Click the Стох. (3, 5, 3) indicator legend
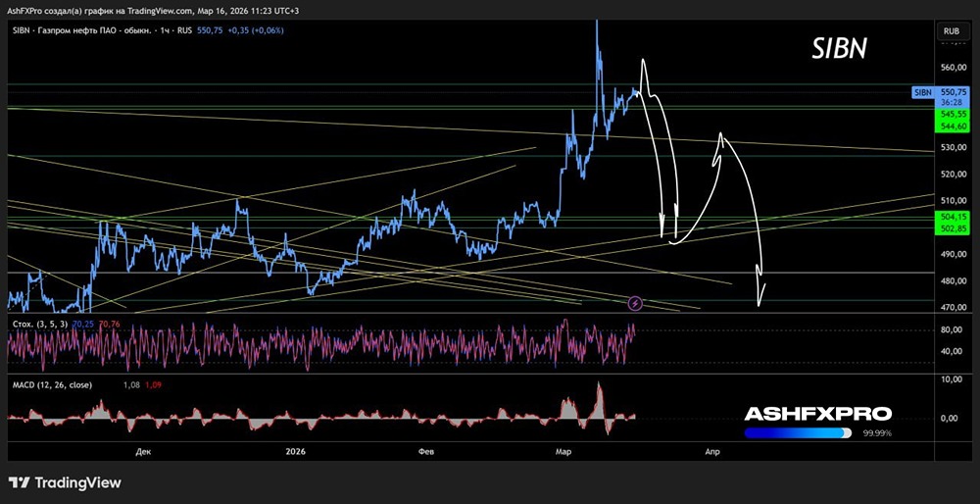The width and height of the screenshot is (980, 504). (40, 324)
